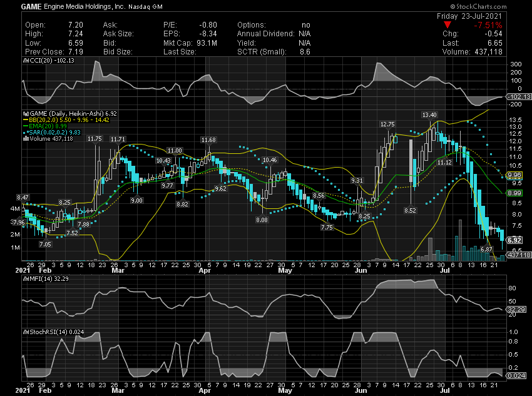Click the yellow 9.96 Bollinger tag on right axis
Viewport: 532px width, 396px height.
point(514,175)
